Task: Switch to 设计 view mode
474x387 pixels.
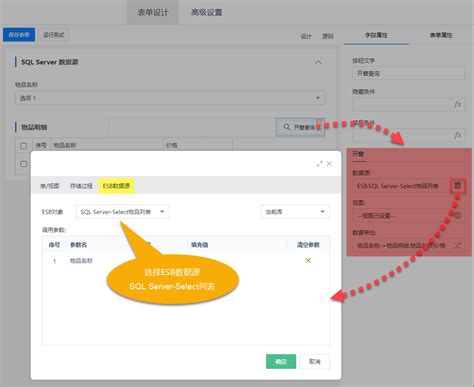Action: 306,36
